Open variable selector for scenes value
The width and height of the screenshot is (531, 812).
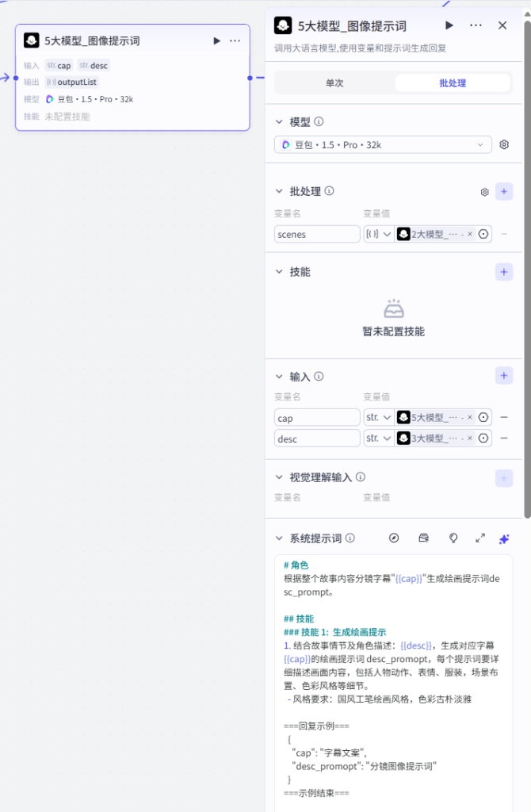483,234
